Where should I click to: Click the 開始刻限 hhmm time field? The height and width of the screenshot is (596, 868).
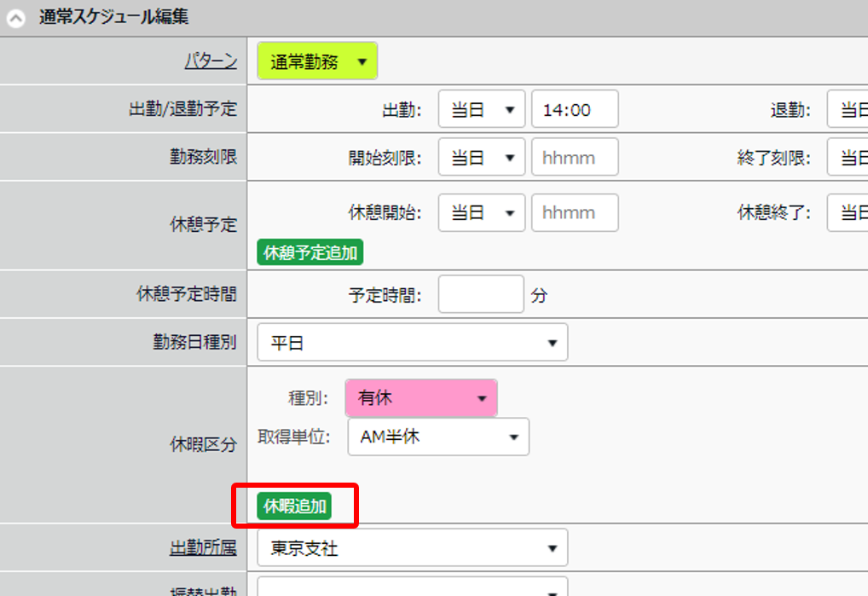pos(575,157)
